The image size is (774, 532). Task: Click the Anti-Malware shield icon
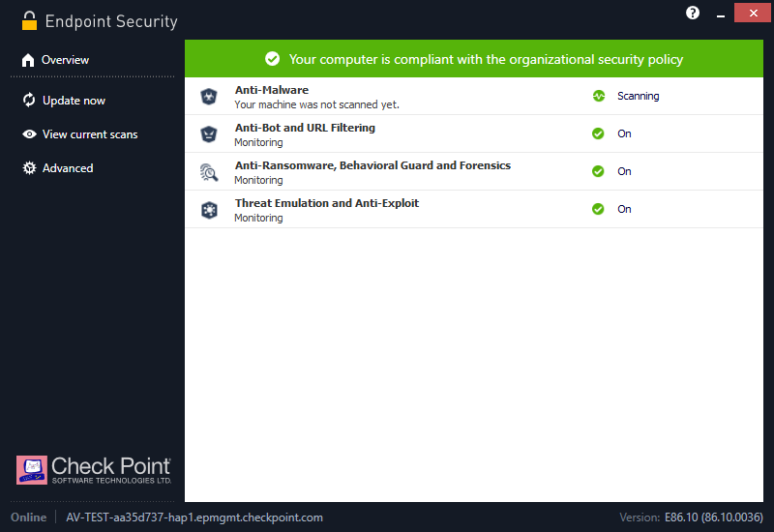209,97
